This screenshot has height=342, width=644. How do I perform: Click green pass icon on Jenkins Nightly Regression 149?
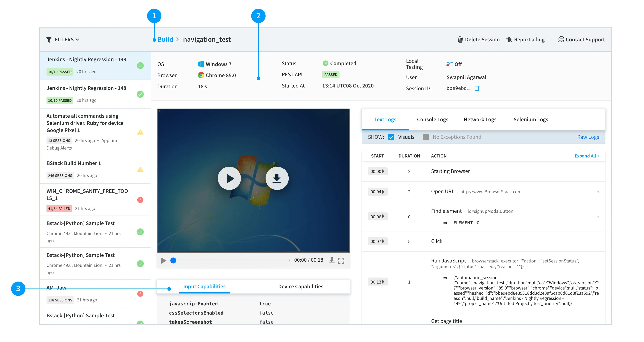pos(140,66)
